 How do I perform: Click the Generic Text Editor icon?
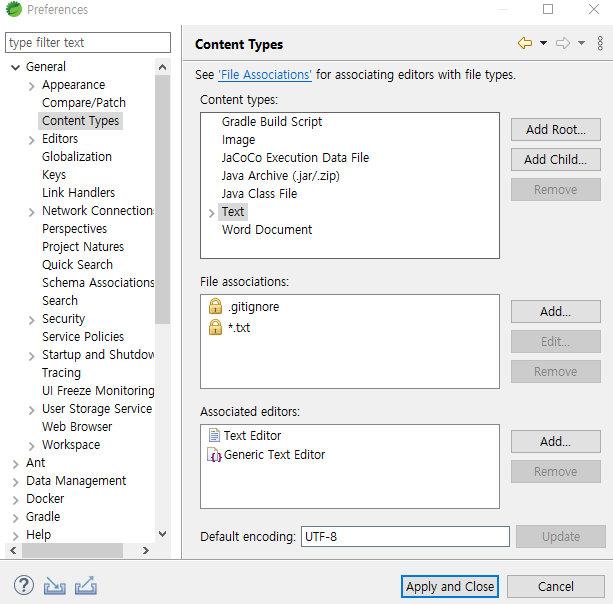point(214,455)
